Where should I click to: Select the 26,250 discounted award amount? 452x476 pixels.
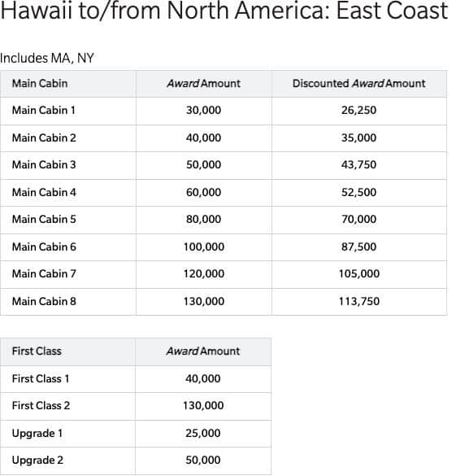pyautogui.click(x=359, y=110)
